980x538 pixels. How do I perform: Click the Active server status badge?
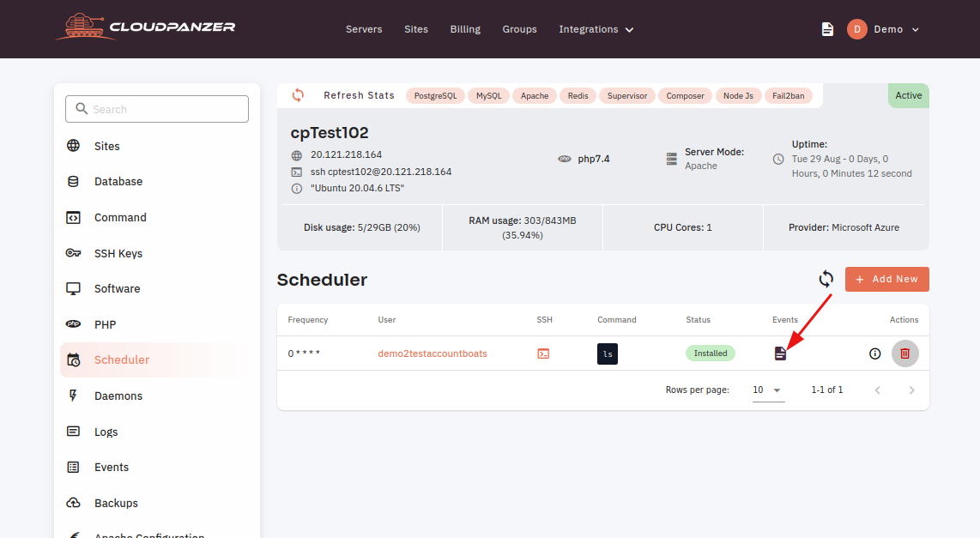click(908, 95)
